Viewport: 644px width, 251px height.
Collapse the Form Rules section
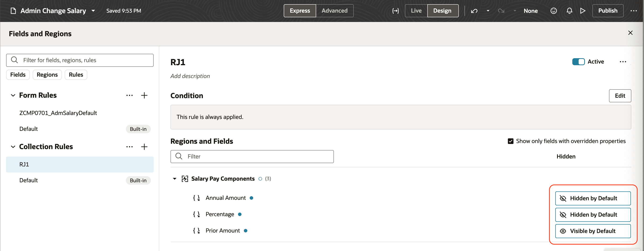[x=13, y=95]
